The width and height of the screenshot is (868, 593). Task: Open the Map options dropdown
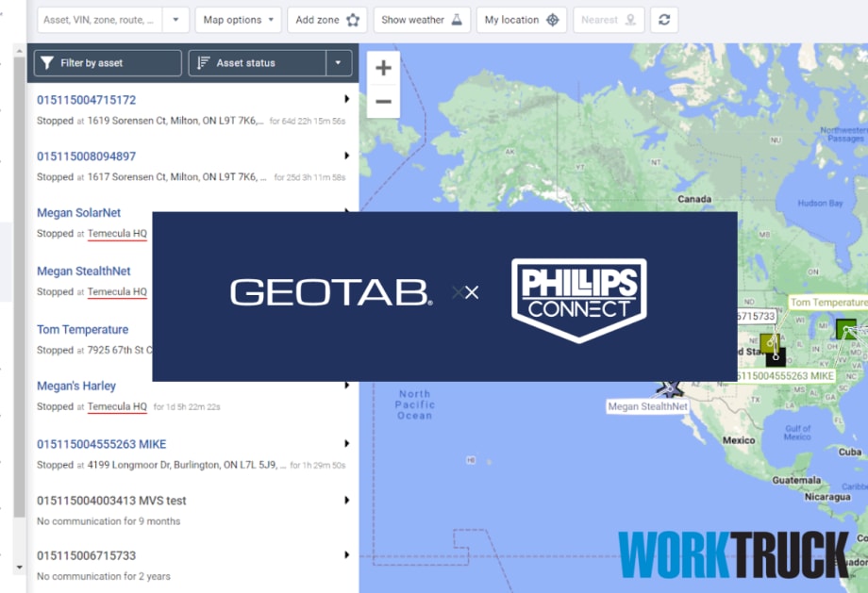tap(238, 20)
